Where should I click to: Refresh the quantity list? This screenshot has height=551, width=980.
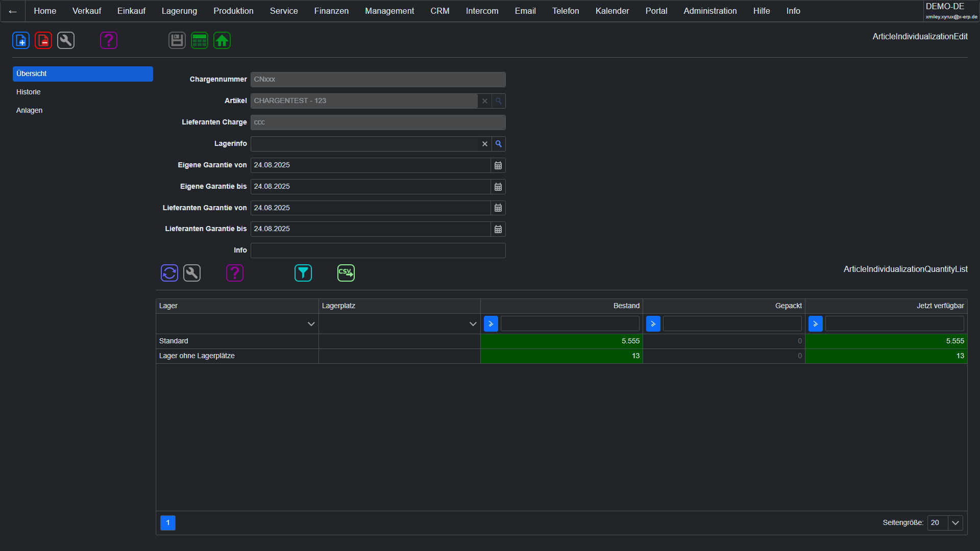tap(169, 273)
